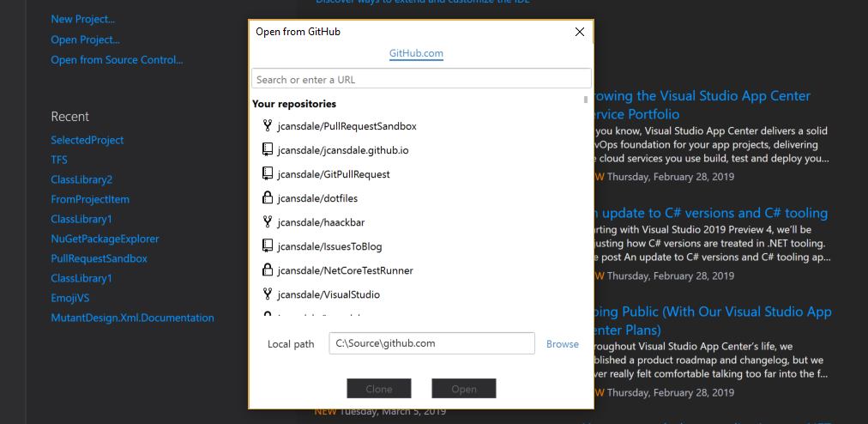This screenshot has width=868, height=424.
Task: Open recent project NuGetPackageExplorer
Action: coord(105,239)
